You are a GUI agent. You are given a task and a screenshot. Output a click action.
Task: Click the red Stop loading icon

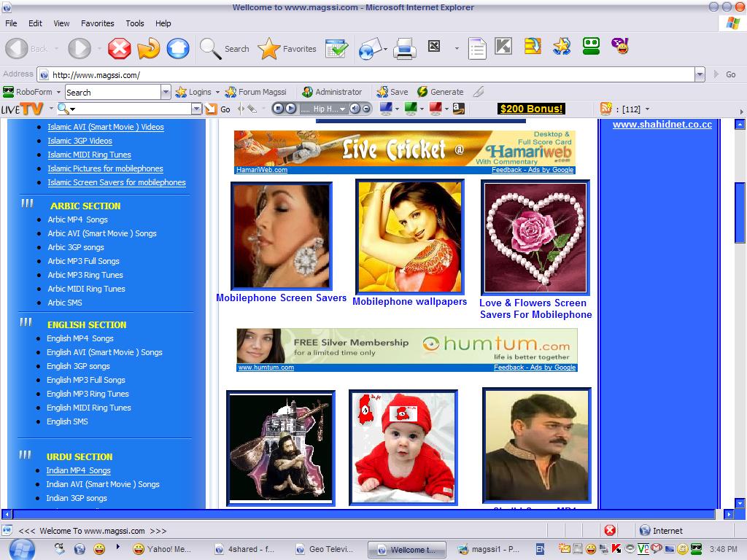pyautogui.click(x=119, y=49)
